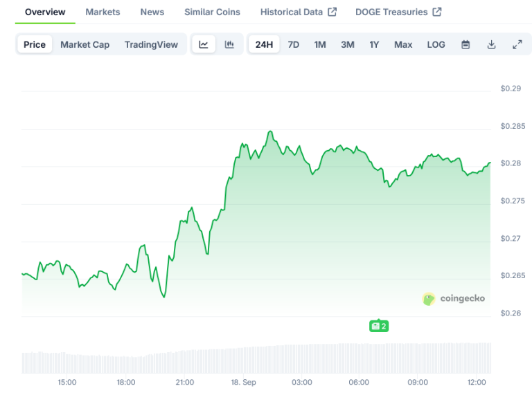The width and height of the screenshot is (532, 393).
Task: Switch to TradingView chart
Action: click(151, 44)
